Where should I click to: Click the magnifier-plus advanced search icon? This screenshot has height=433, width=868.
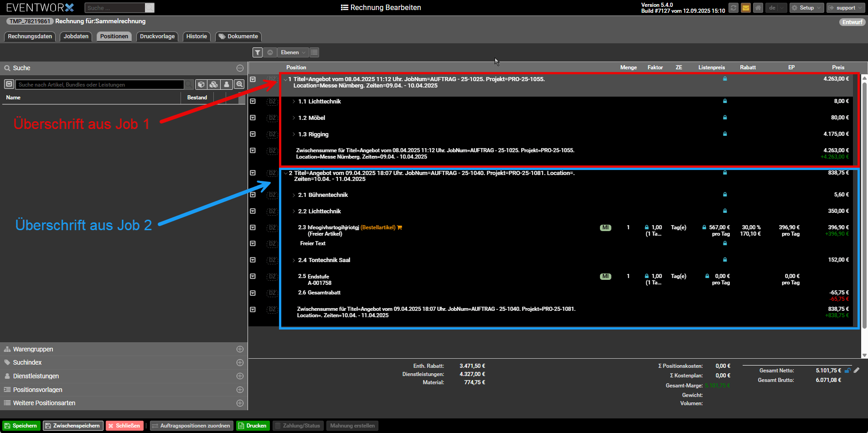point(239,84)
